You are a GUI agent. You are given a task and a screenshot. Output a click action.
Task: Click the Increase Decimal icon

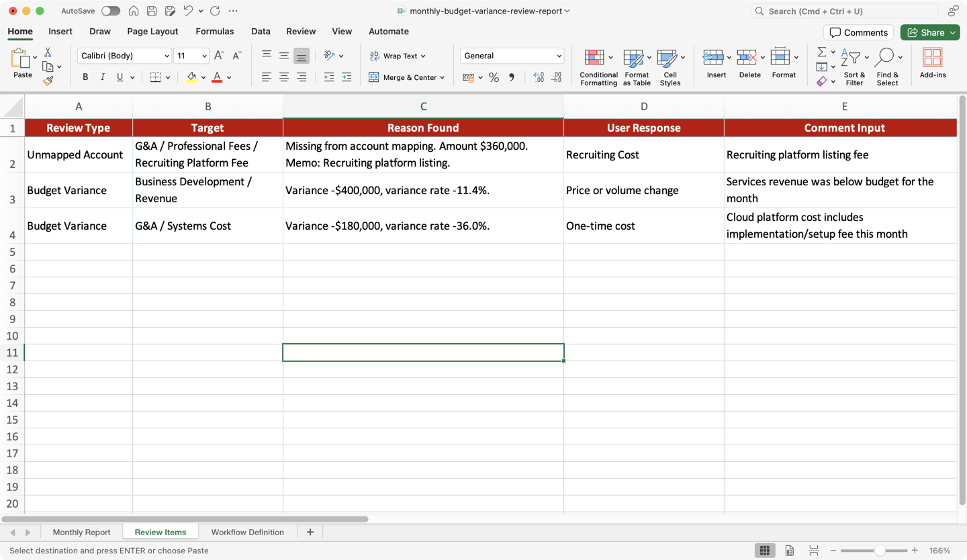(x=539, y=78)
